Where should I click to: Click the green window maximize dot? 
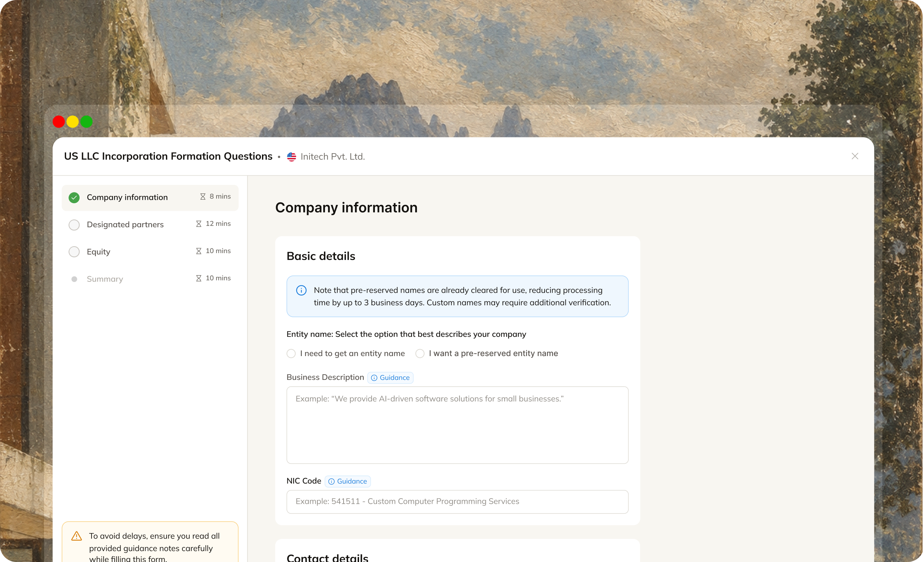click(x=87, y=122)
